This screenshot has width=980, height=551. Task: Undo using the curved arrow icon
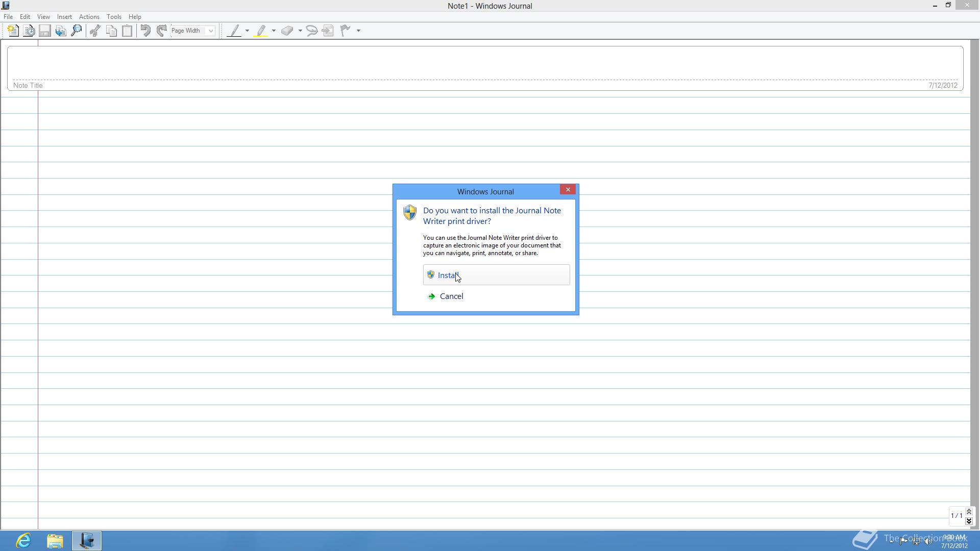[x=145, y=31]
